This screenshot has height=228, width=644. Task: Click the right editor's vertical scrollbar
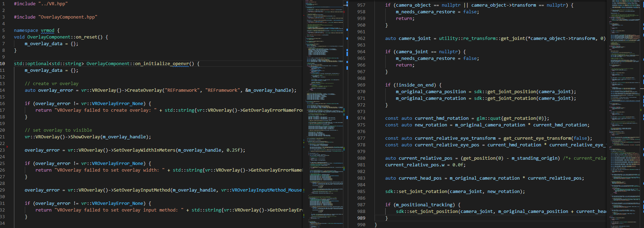coord(642,114)
